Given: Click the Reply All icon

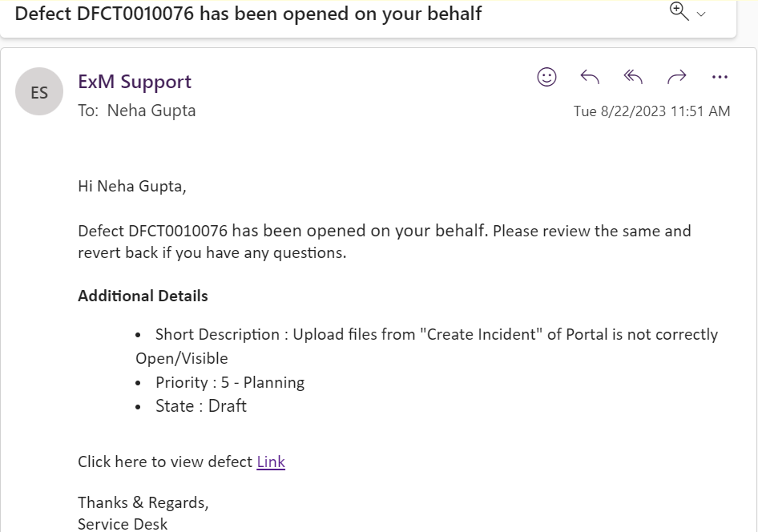Looking at the screenshot, I should tap(633, 77).
